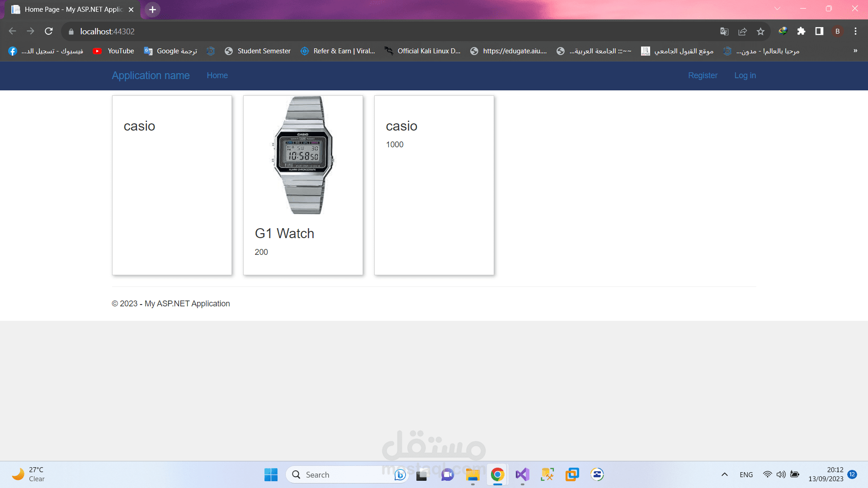This screenshot has height=488, width=868.
Task: Open Google Translate from the address bar
Action: coord(724,32)
